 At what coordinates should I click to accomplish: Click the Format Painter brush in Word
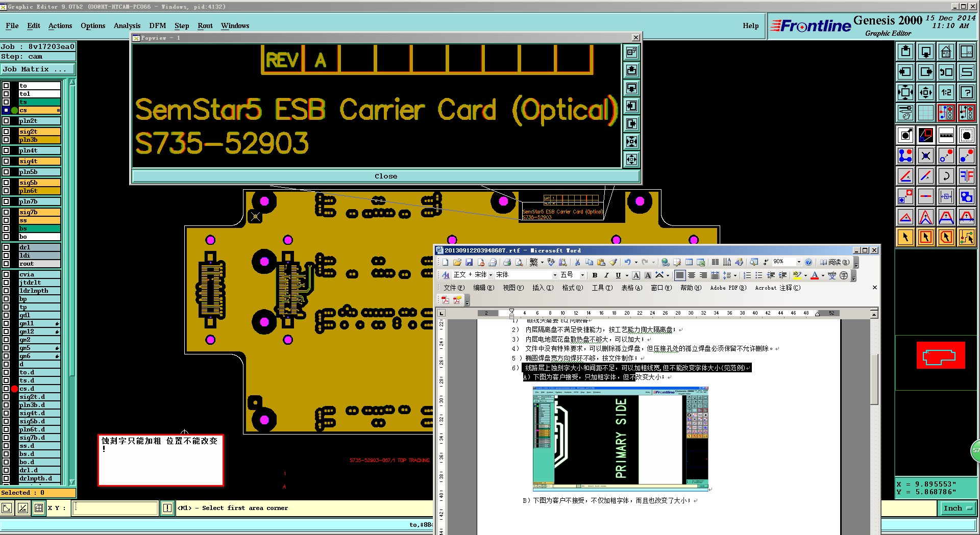coord(613,262)
